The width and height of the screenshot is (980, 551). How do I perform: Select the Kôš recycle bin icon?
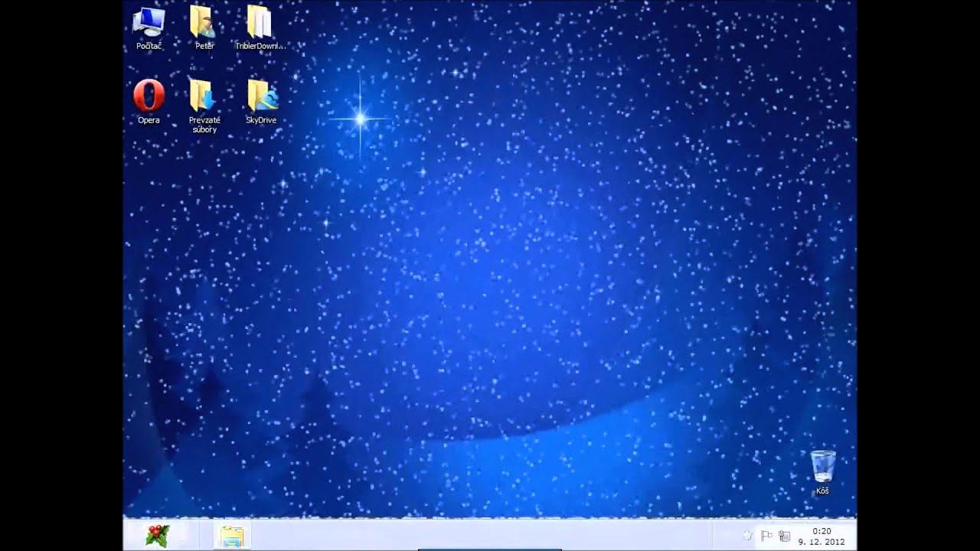[822, 472]
